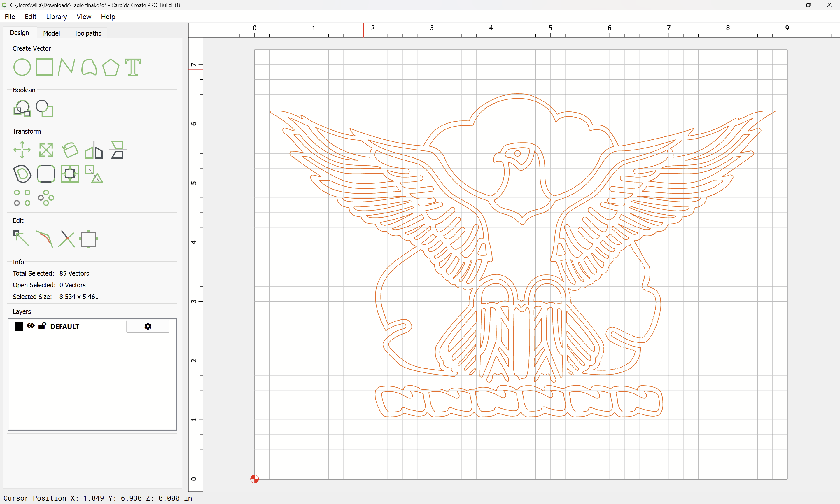Select the Polyline create vector tool

(x=66, y=67)
